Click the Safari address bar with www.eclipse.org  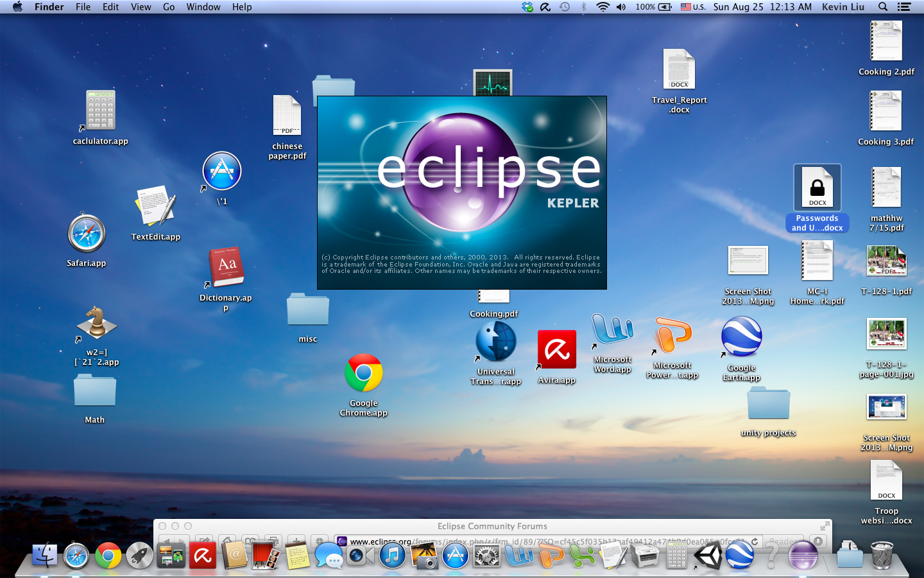click(x=547, y=541)
